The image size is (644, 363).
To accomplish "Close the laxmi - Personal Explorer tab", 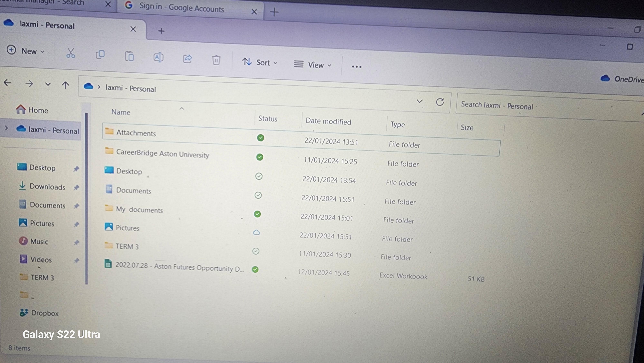I will tap(133, 29).
